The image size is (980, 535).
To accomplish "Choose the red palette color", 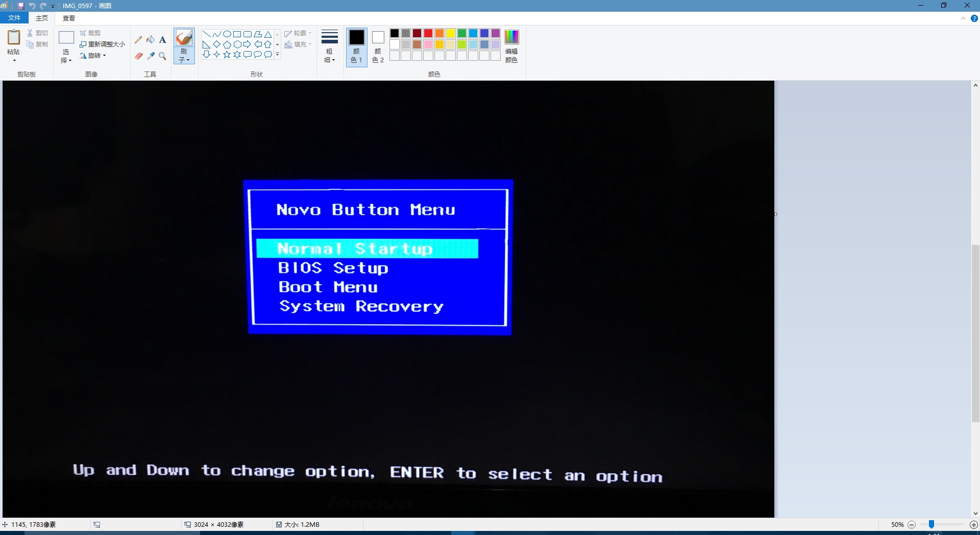I will 428,33.
